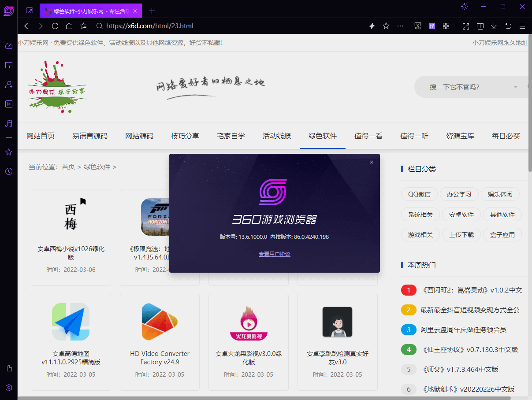Open the downloads arrow icon
Image resolution: width=532 pixels, height=400 pixels.
pyautogui.click(x=494, y=26)
